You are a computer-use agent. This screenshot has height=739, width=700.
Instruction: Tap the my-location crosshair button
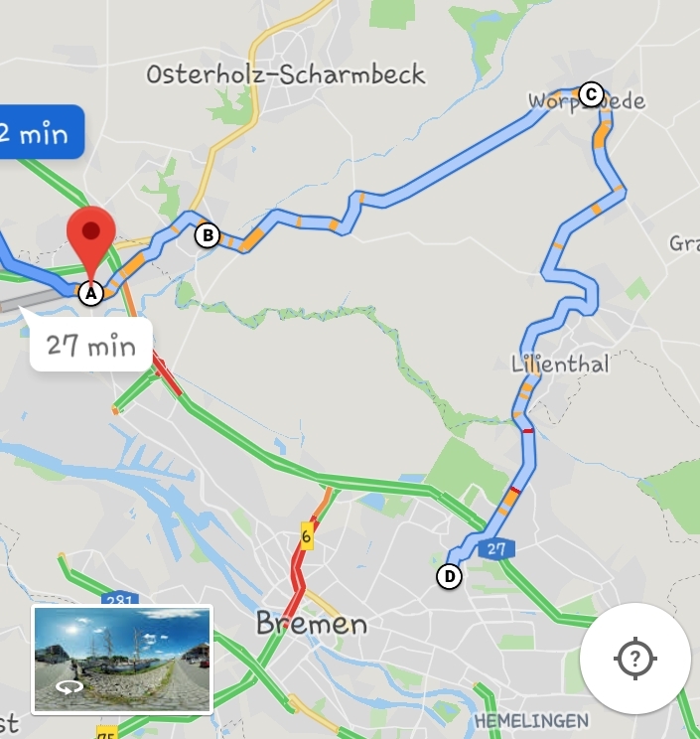tap(635, 659)
